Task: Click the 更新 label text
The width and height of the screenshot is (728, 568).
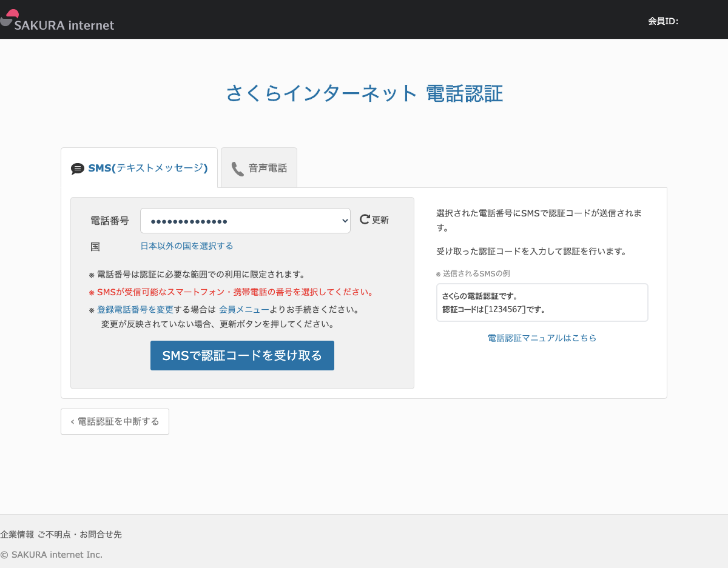Action: (x=380, y=220)
